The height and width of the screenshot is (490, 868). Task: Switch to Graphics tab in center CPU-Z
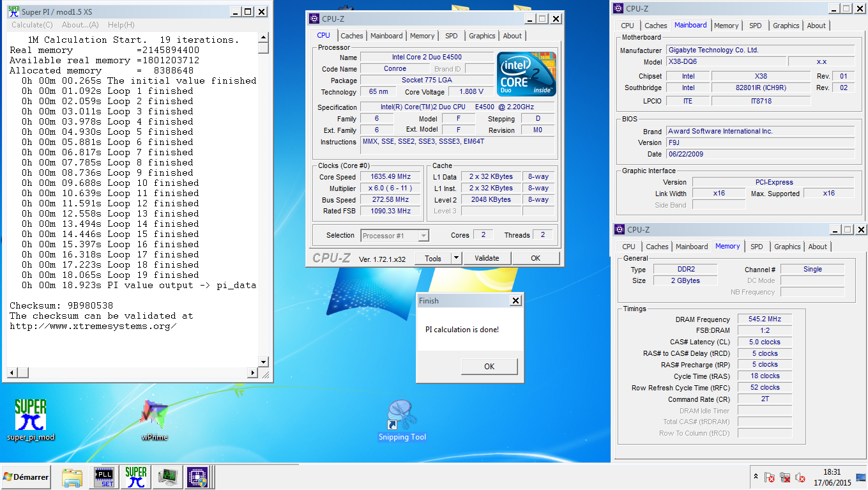(482, 36)
